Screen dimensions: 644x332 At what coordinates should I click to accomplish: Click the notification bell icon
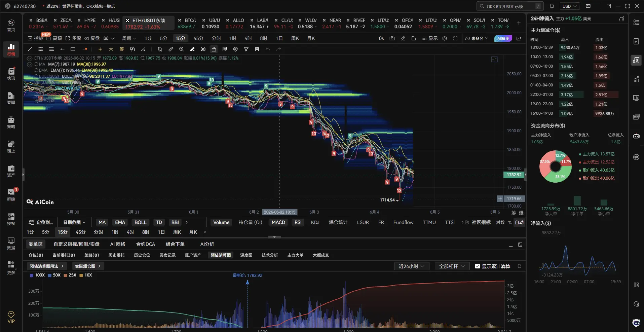click(552, 6)
